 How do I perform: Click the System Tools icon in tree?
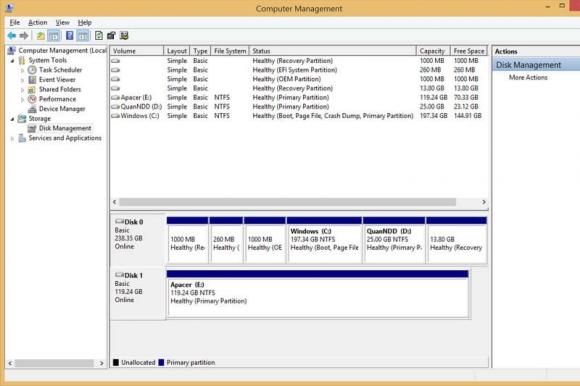coord(22,60)
